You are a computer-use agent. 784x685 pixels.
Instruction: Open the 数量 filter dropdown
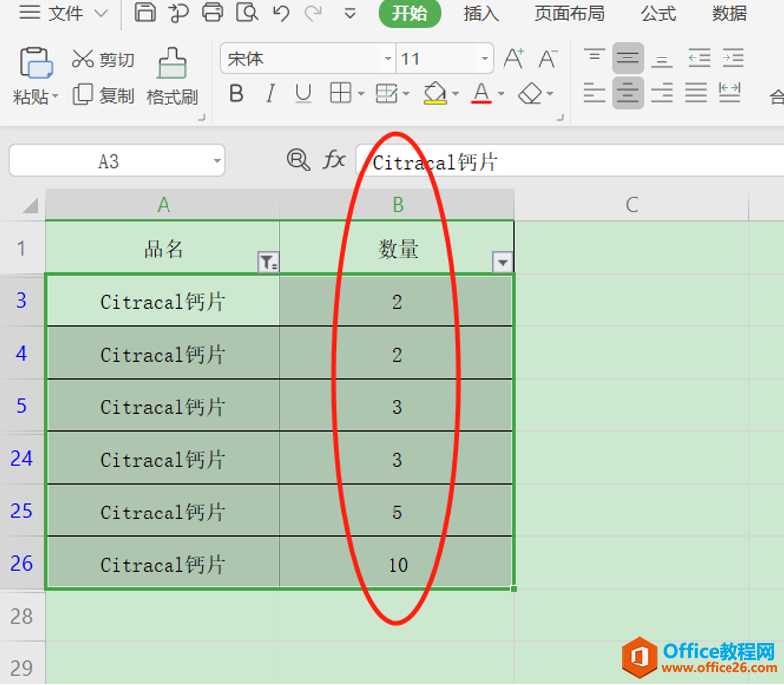click(x=503, y=262)
